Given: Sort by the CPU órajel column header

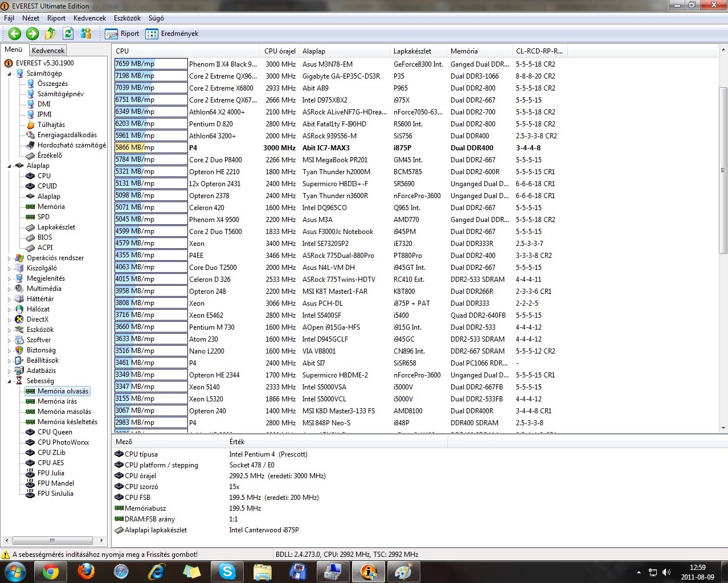Looking at the screenshot, I should point(280,51).
